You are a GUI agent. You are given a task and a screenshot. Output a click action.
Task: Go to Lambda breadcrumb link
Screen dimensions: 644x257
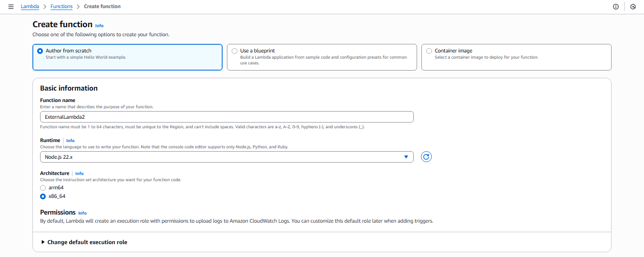30,7
